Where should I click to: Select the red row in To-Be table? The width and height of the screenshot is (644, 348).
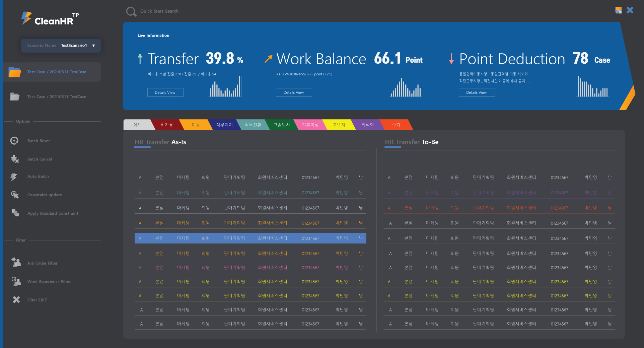tap(499, 208)
